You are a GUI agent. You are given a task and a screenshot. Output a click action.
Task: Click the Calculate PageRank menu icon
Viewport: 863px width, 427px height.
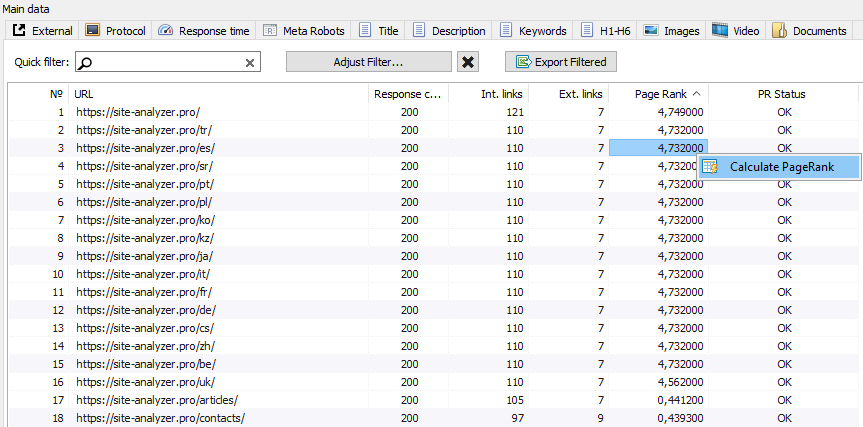click(711, 167)
